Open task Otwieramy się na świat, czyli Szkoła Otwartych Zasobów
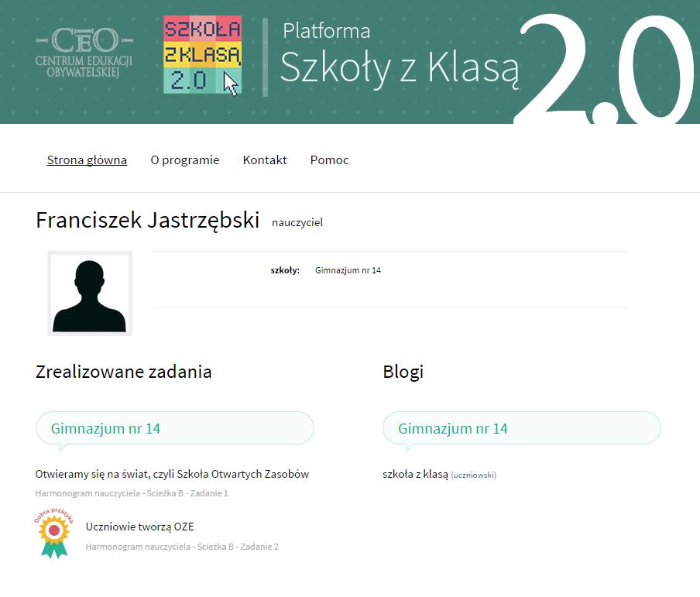 (172, 474)
